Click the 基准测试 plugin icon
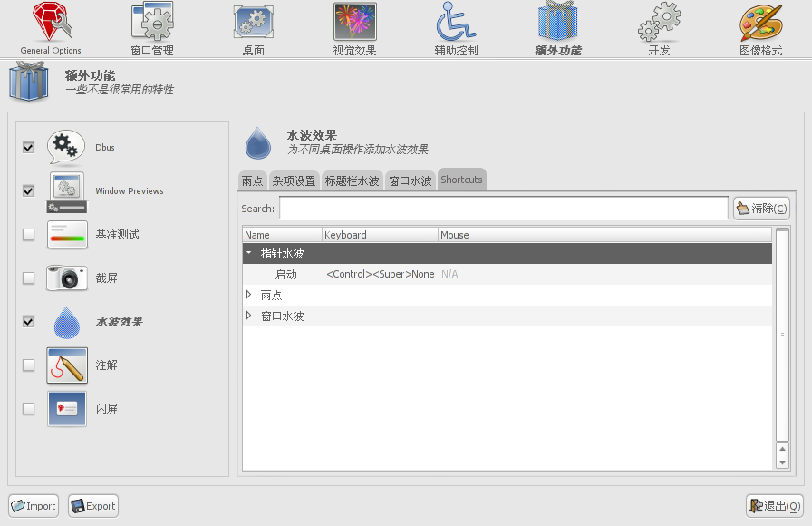This screenshot has width=812, height=526. tap(67, 235)
